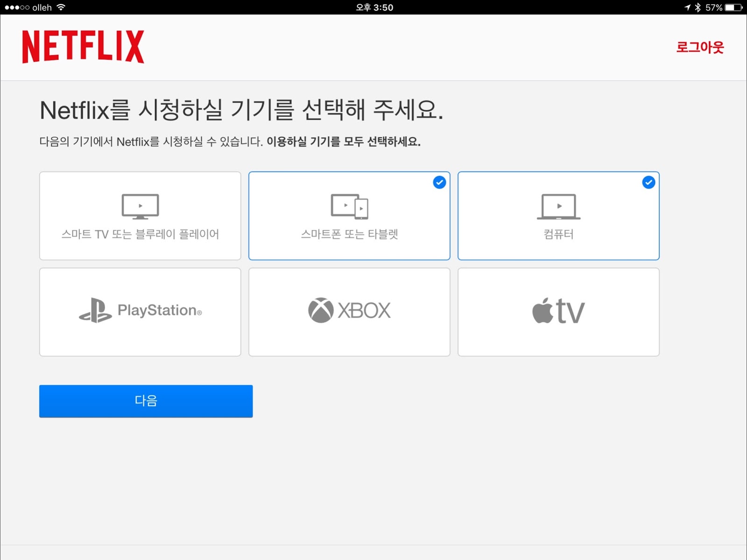Tap the Wi-Fi status icon
Viewport: 747px width, 560px height.
click(61, 7)
